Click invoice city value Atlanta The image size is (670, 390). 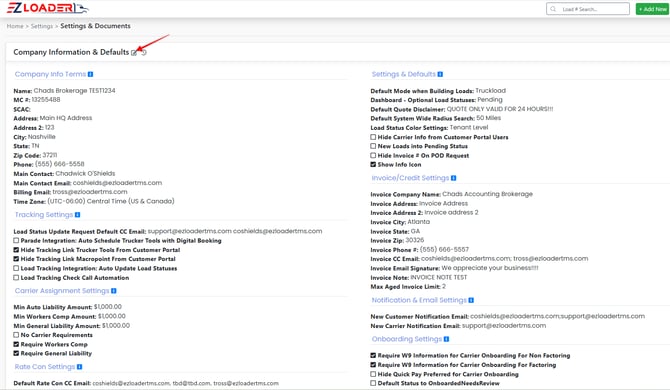click(419, 222)
